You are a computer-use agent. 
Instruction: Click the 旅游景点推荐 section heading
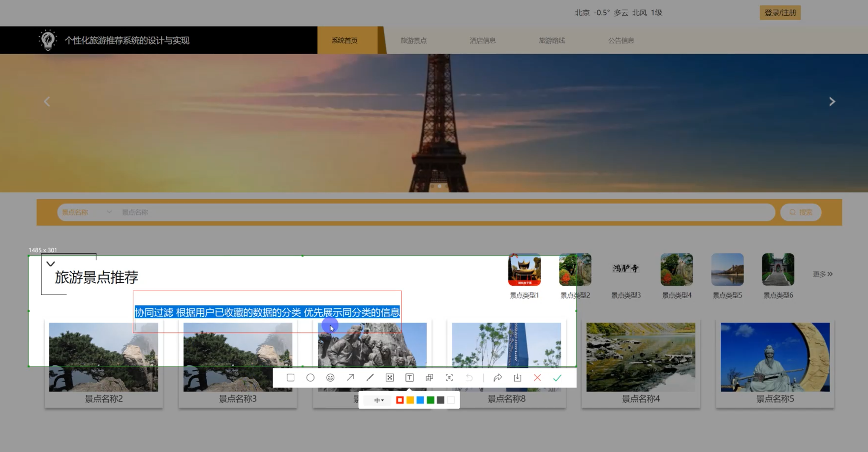coord(96,277)
